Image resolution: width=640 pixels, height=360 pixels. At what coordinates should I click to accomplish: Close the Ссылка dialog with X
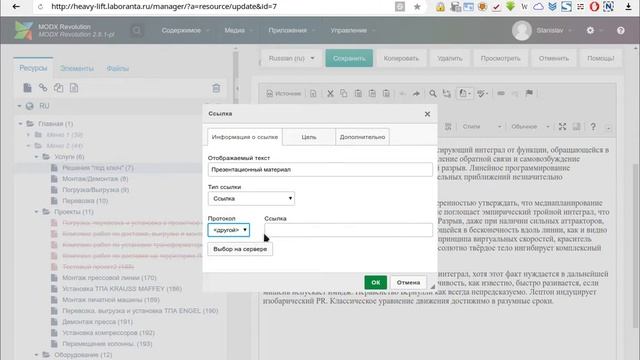[x=427, y=114]
